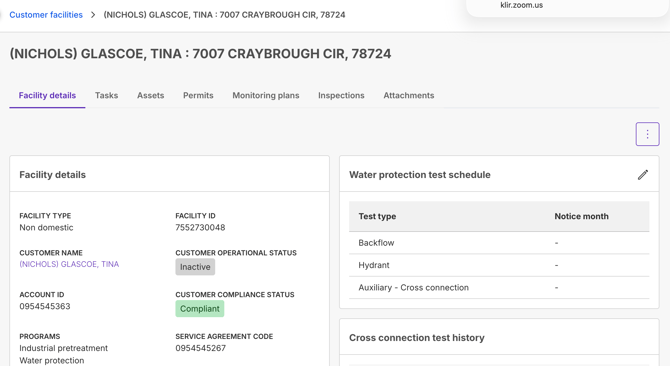This screenshot has width=670, height=366.
Task: Click the page title heading with the 7007 CRAYBROUGH CIR address
Action: pos(200,54)
